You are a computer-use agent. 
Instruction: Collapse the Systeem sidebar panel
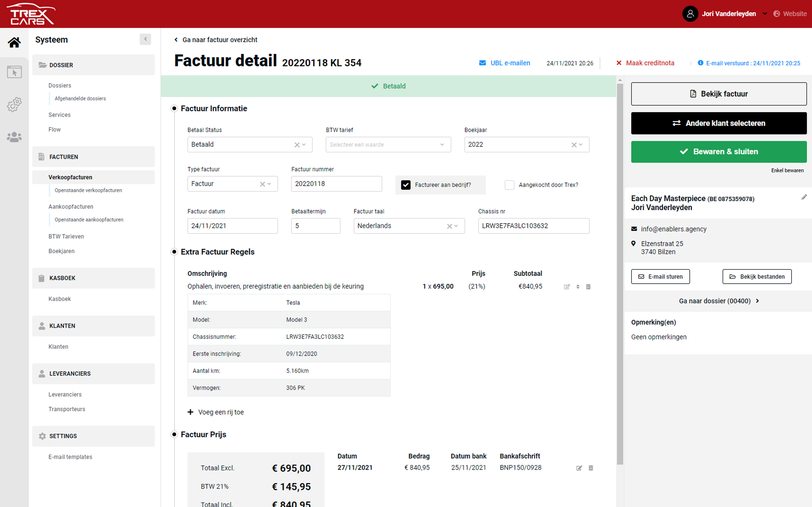pos(145,39)
